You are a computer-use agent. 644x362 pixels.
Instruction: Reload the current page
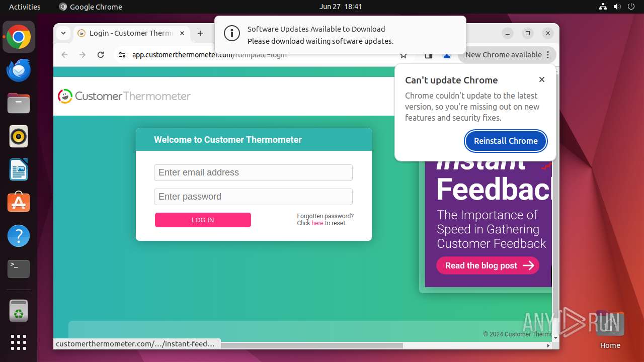[x=101, y=55]
